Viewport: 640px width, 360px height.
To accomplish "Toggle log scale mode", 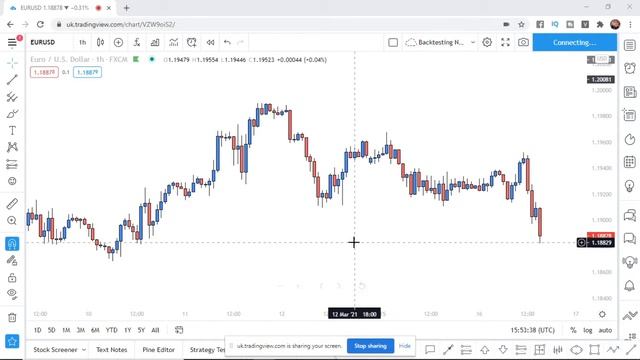I will (588, 330).
